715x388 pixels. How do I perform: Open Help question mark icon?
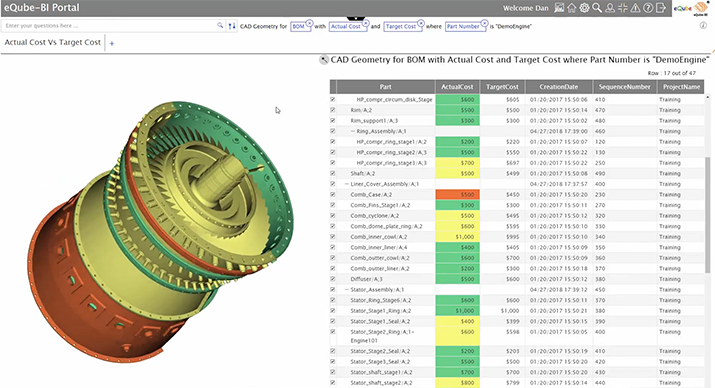(648, 8)
